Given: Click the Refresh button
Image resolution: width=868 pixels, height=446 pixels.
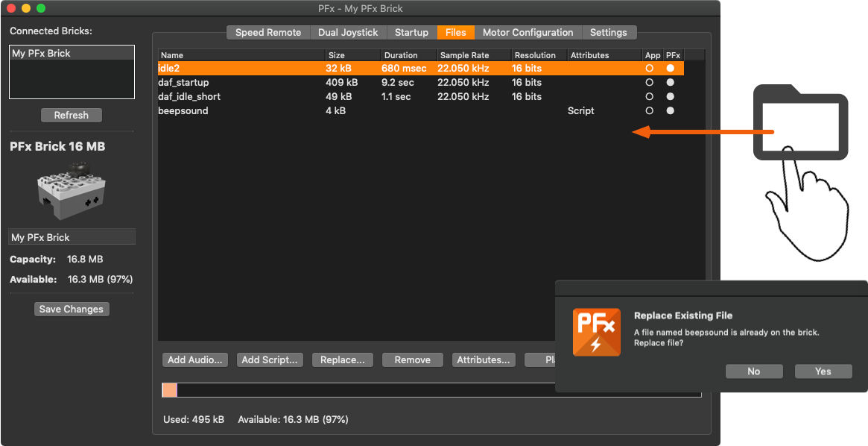Looking at the screenshot, I should [72, 116].
